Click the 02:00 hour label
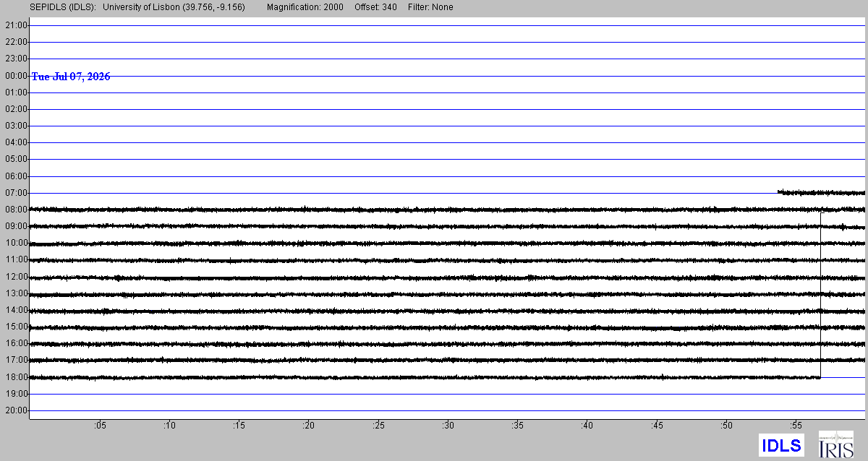The height and width of the screenshot is (461, 868). (x=16, y=109)
